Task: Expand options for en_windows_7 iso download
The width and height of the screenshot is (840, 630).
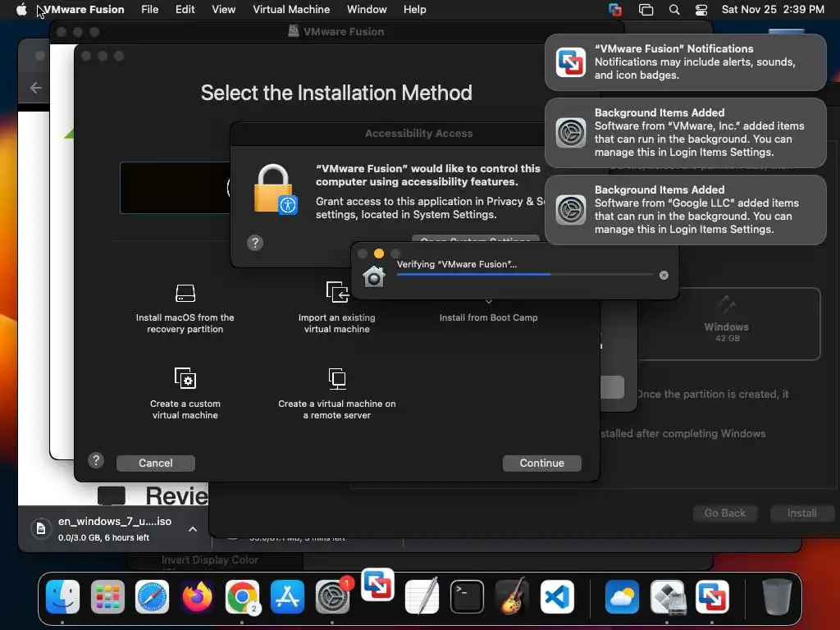Action: coord(193,529)
